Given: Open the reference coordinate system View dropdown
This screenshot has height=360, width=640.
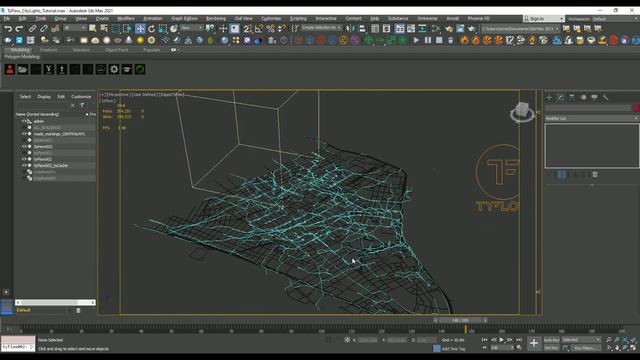Looking at the screenshot, I should point(191,28).
